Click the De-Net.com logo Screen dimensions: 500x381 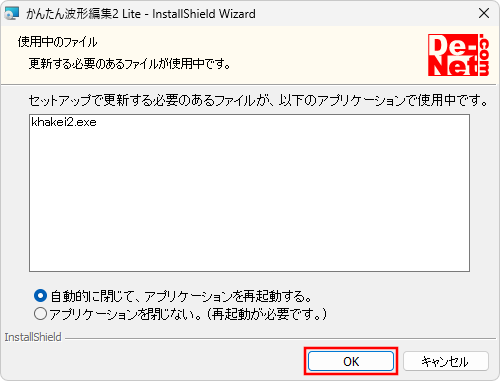point(458,55)
